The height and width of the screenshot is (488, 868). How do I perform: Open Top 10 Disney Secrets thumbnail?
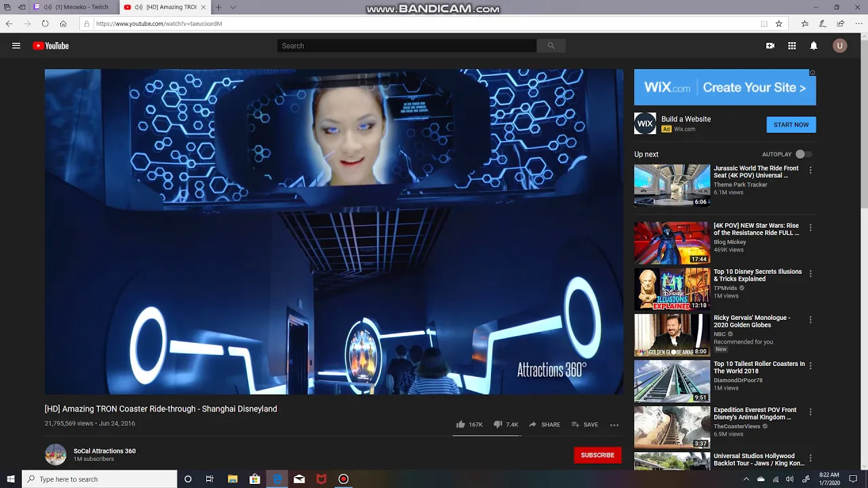672,289
